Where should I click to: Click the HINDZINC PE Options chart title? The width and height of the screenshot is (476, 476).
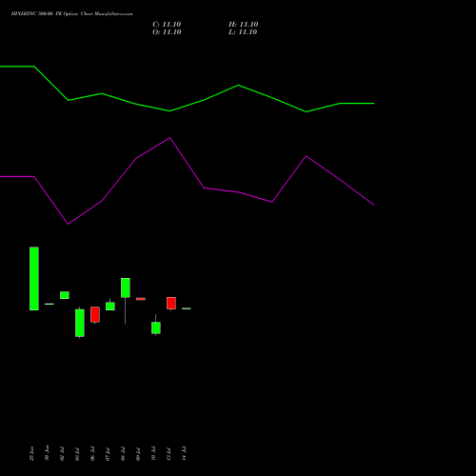71,14
